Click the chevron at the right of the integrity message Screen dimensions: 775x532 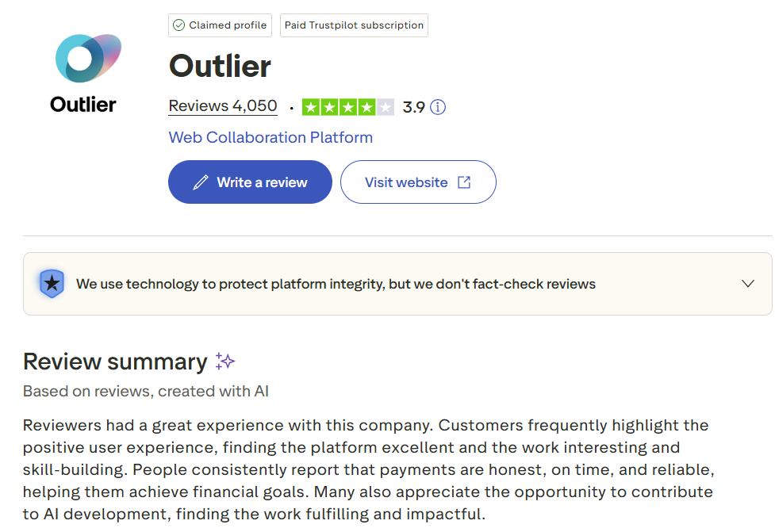click(747, 283)
